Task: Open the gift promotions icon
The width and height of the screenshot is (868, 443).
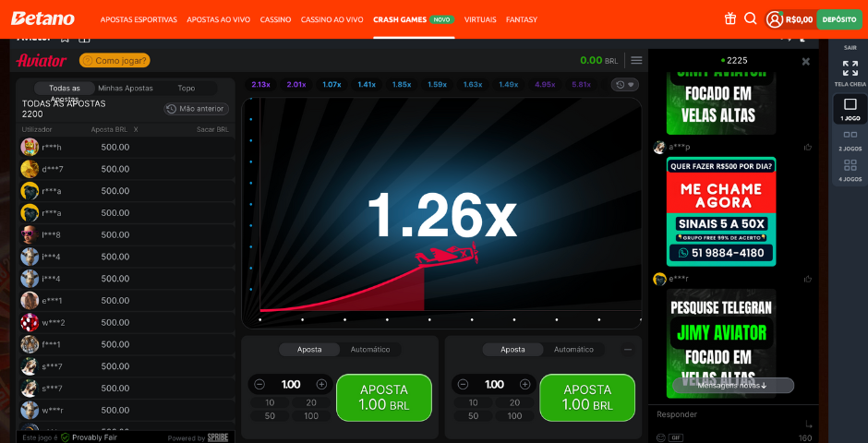Action: [x=730, y=18]
